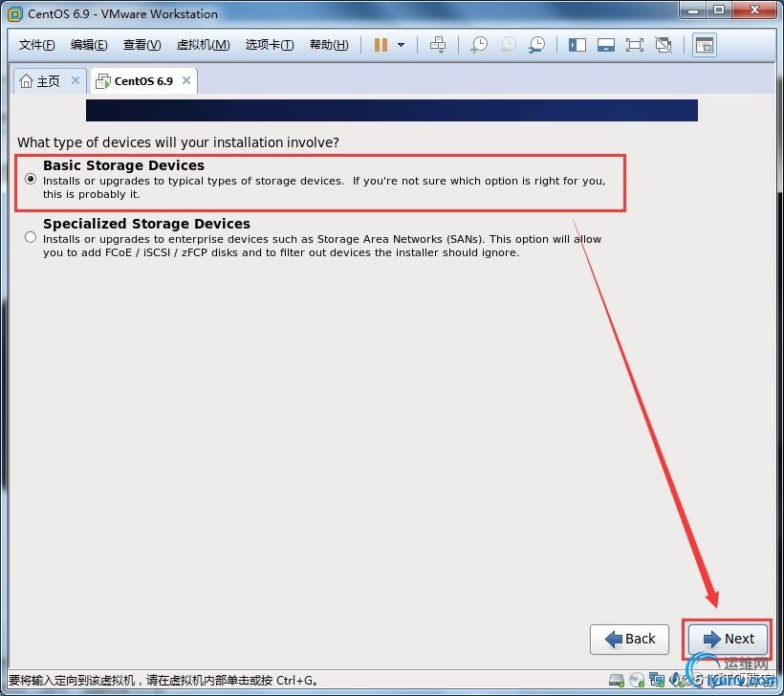Open the 帮助(H) menu
Image resolution: width=784 pixels, height=696 pixels.
pos(329,45)
